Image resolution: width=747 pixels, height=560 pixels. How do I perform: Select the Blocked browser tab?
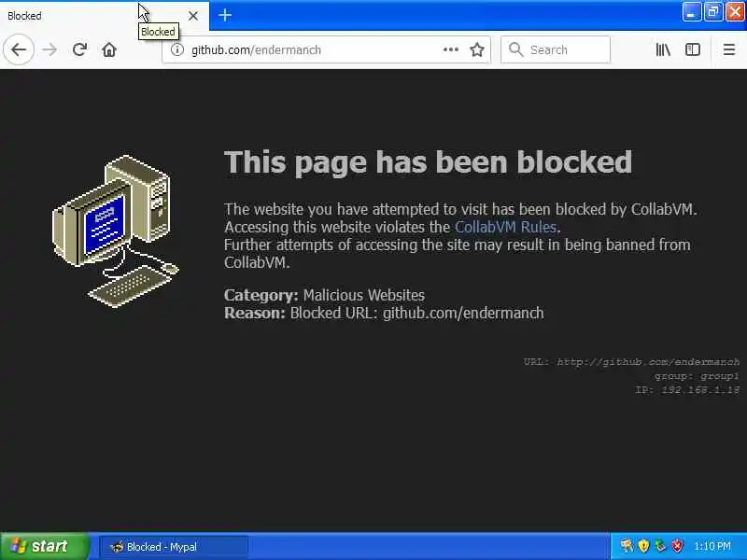[105, 16]
